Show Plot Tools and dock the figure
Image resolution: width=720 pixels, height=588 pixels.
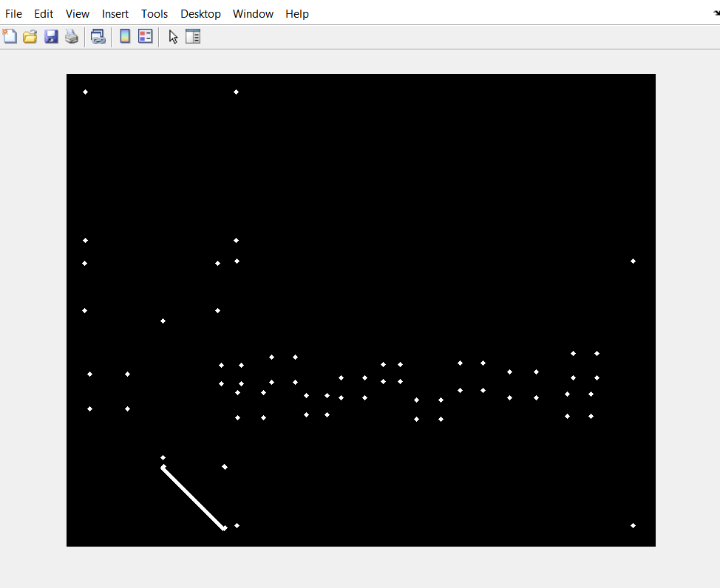click(x=193, y=35)
